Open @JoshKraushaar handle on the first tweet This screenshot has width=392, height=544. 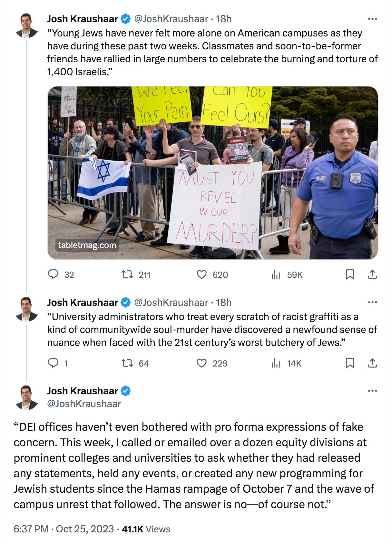tap(171, 19)
